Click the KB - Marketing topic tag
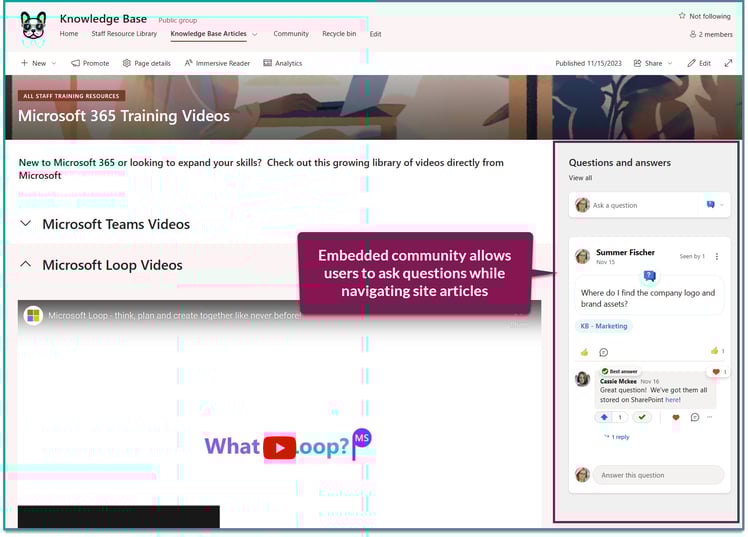The height and width of the screenshot is (537, 748). [x=603, y=326]
